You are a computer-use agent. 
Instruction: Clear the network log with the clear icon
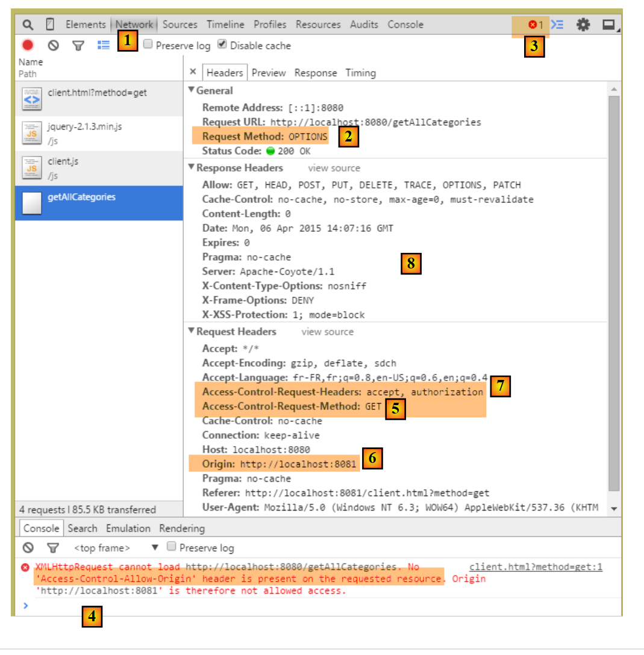coord(53,45)
